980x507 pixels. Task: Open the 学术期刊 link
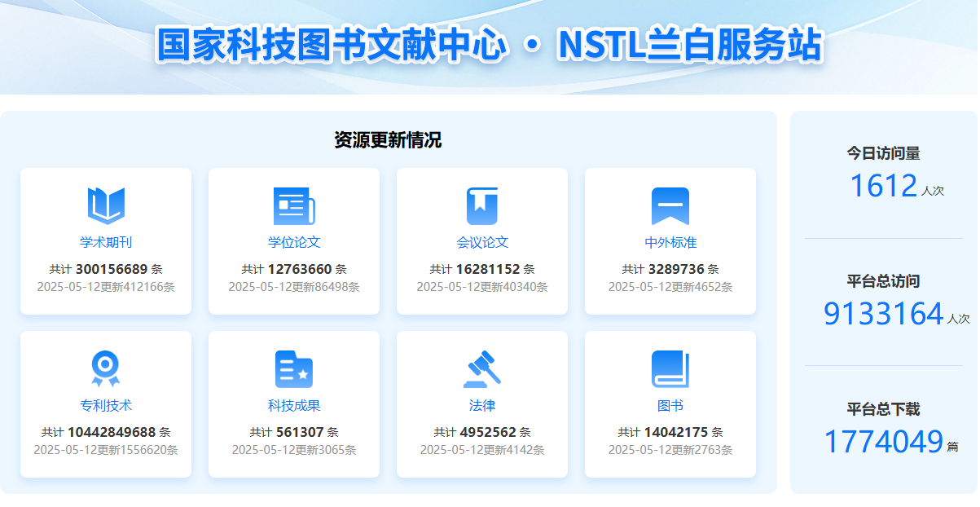(106, 242)
